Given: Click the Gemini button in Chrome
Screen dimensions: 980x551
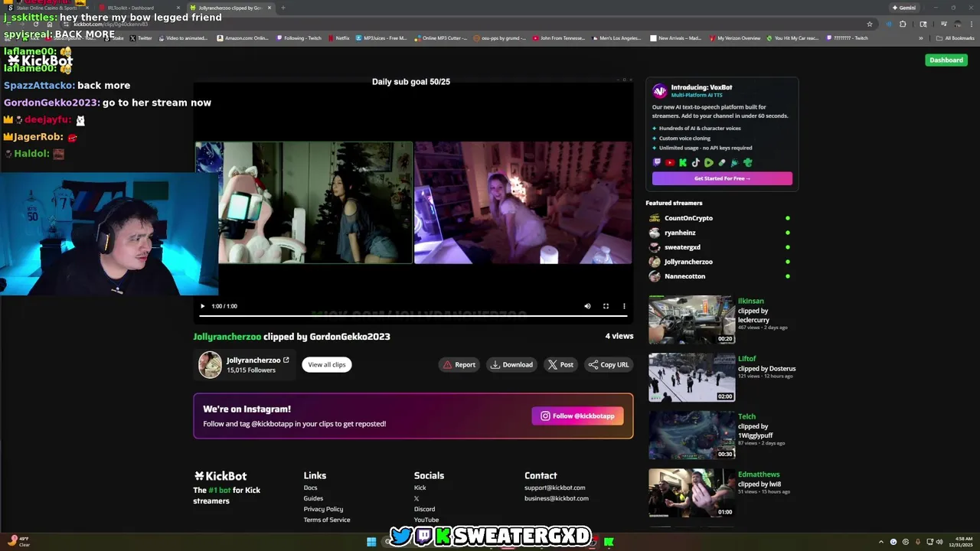Looking at the screenshot, I should point(903,8).
